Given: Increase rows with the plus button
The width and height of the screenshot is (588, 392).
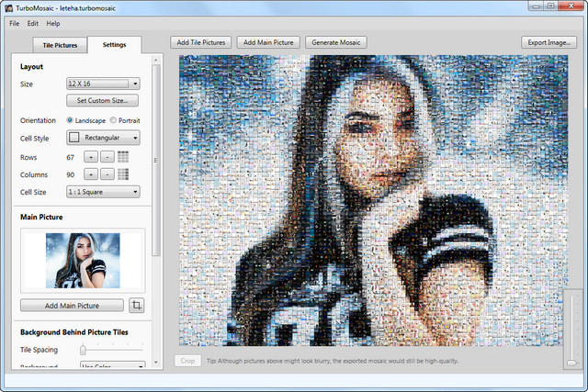Looking at the screenshot, I should coord(91,158).
